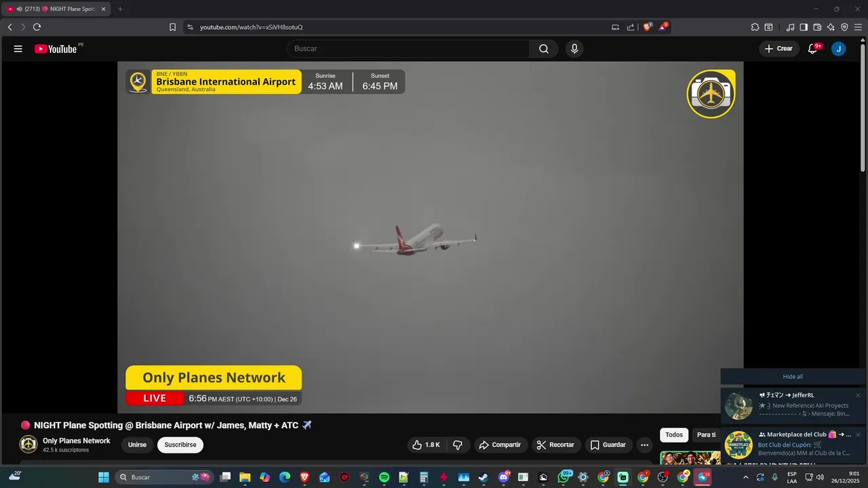This screenshot has height=488, width=868.
Task: Go back with the browser back arrow
Action: [9, 27]
